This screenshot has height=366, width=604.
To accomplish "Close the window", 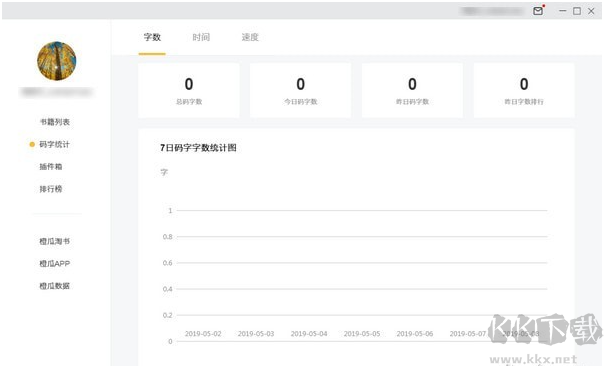I will point(591,11).
